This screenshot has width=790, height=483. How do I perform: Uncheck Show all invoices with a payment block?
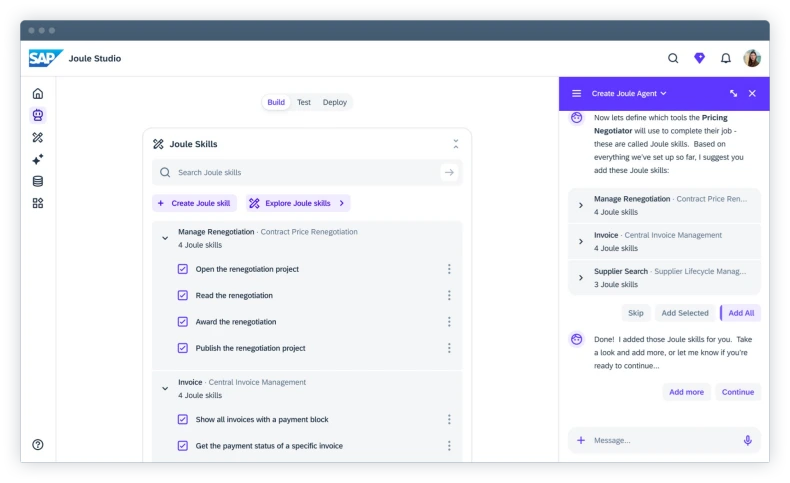point(183,420)
